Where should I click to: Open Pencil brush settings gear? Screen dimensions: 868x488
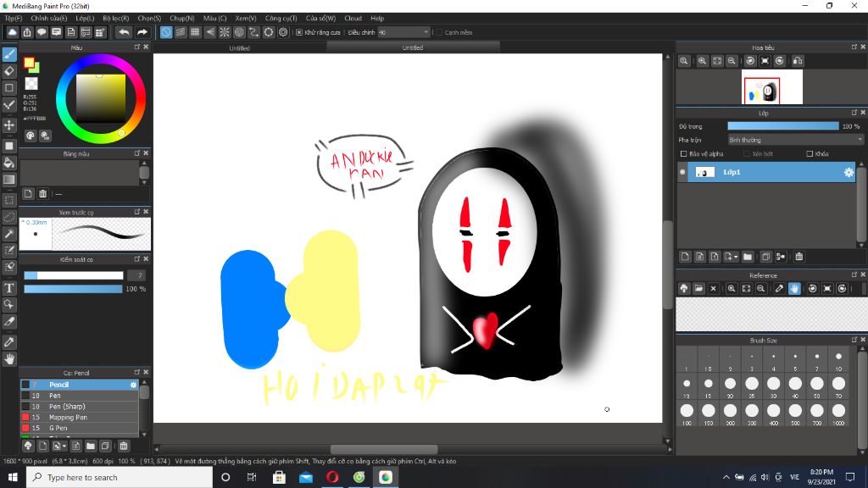133,385
